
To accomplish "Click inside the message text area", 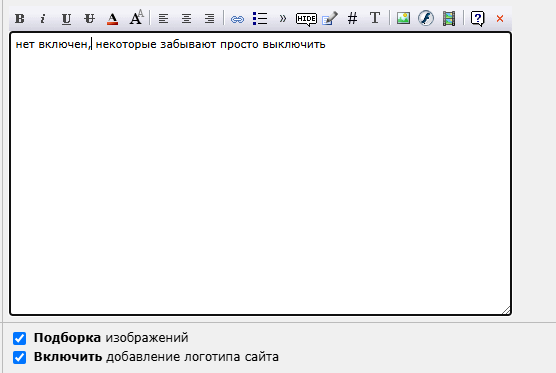I will [260, 173].
